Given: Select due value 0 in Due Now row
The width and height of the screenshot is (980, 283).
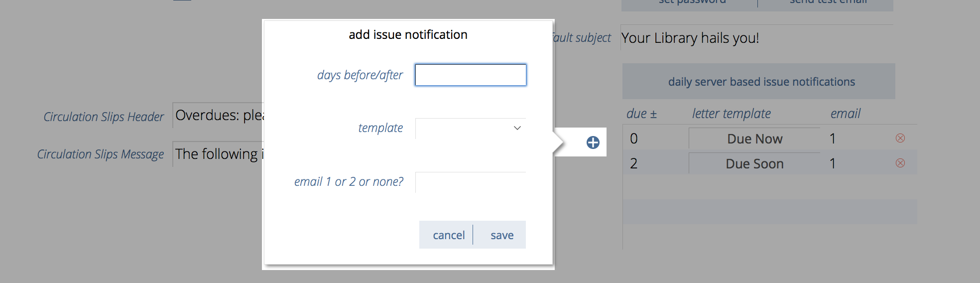Looking at the screenshot, I should 634,139.
